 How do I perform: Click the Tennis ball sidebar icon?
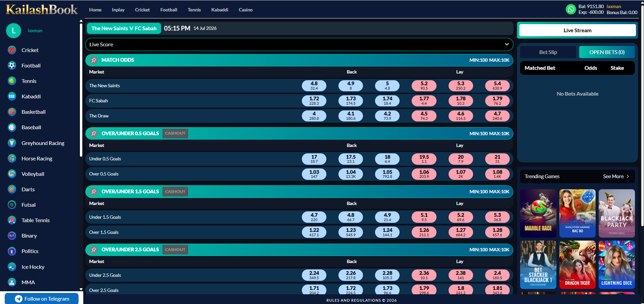12,81
